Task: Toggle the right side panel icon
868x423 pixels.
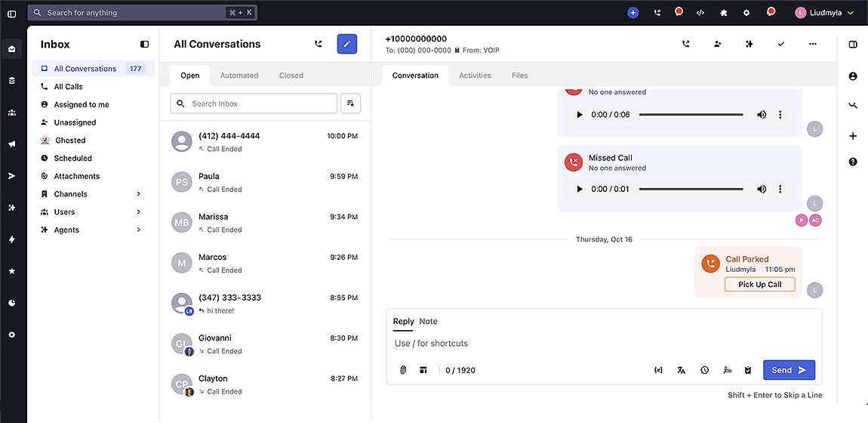Action: (852, 45)
